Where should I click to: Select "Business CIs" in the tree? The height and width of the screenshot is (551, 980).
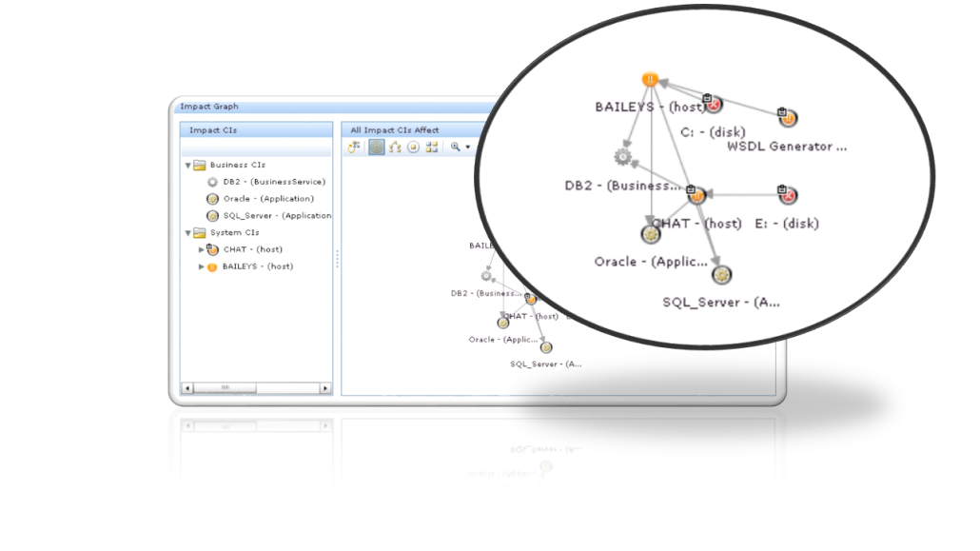click(x=238, y=166)
